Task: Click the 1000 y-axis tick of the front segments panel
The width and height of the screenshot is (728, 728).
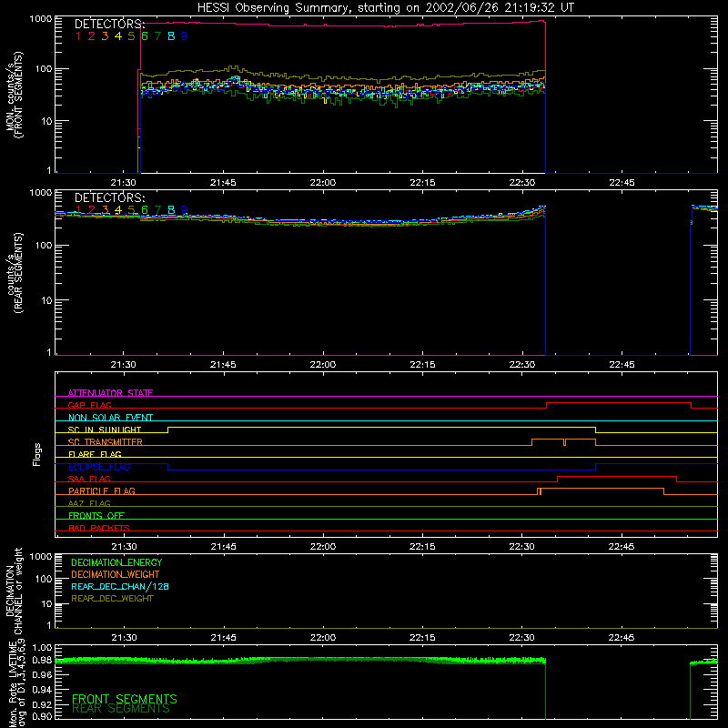Action: pyautogui.click(x=41, y=19)
